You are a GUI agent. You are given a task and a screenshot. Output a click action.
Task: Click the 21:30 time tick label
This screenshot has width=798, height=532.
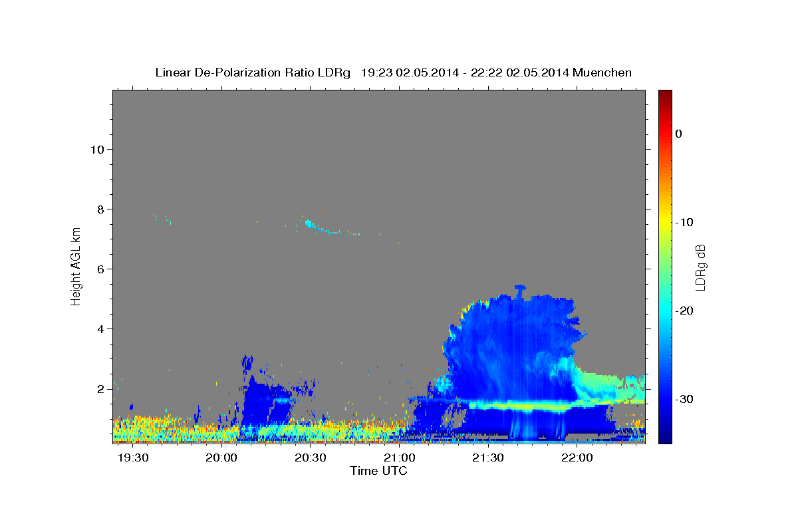488,458
